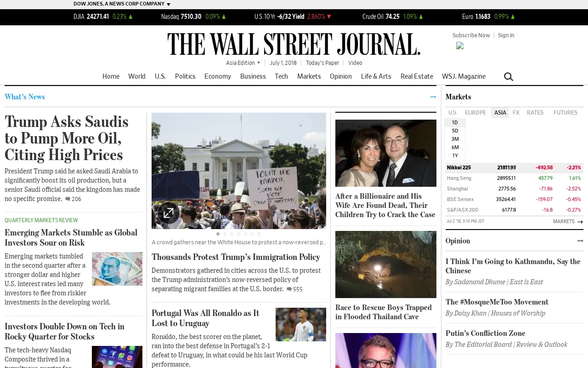Click the DJIA green up arrow

[130, 17]
